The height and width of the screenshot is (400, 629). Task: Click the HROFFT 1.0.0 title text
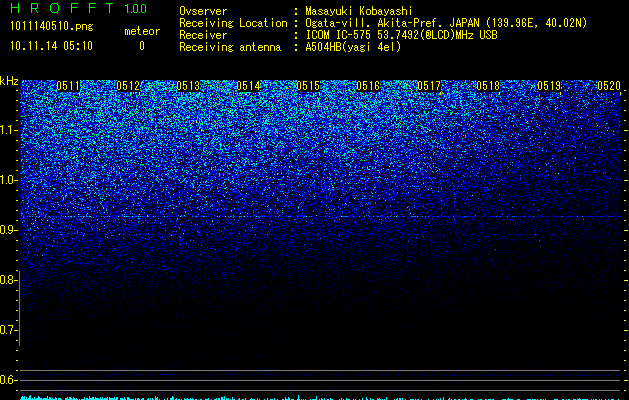click(x=79, y=8)
